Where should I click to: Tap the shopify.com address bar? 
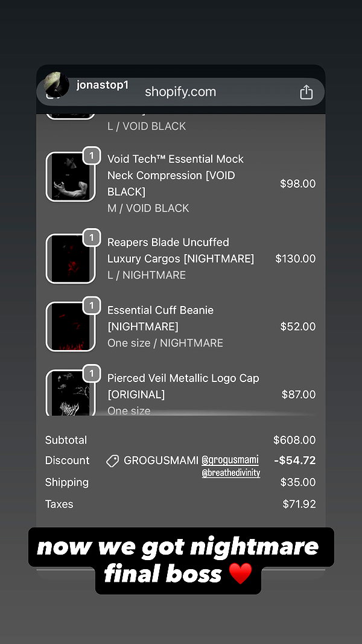click(180, 92)
